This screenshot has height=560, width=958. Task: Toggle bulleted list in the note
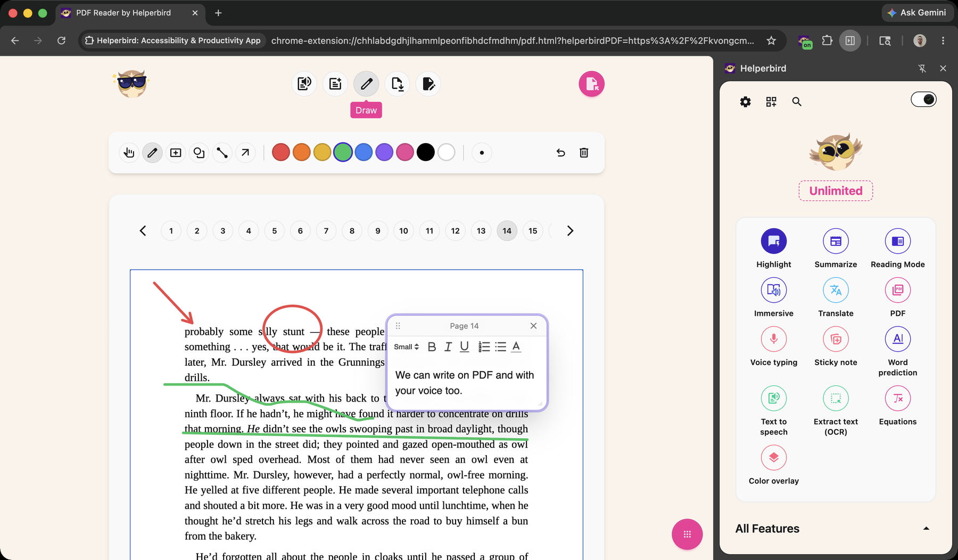pos(500,347)
